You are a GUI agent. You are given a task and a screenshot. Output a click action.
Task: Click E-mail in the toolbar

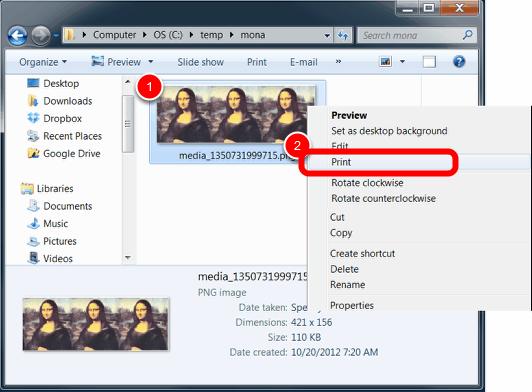pyautogui.click(x=304, y=62)
